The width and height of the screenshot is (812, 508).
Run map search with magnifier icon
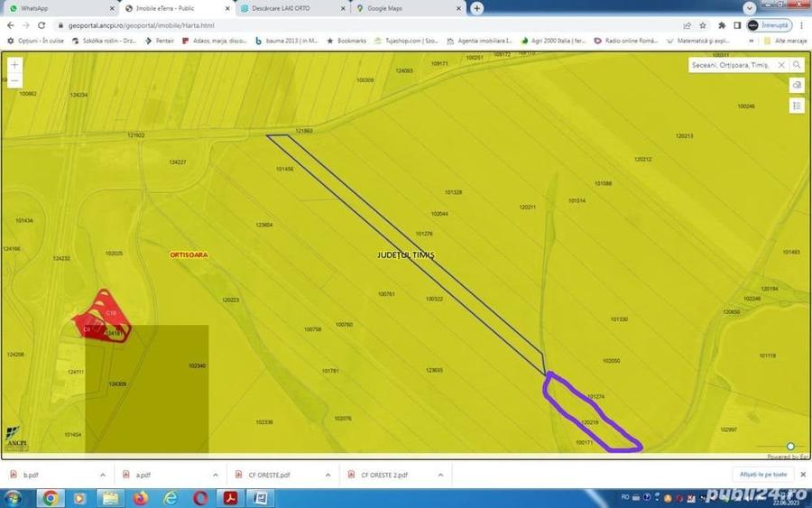797,65
